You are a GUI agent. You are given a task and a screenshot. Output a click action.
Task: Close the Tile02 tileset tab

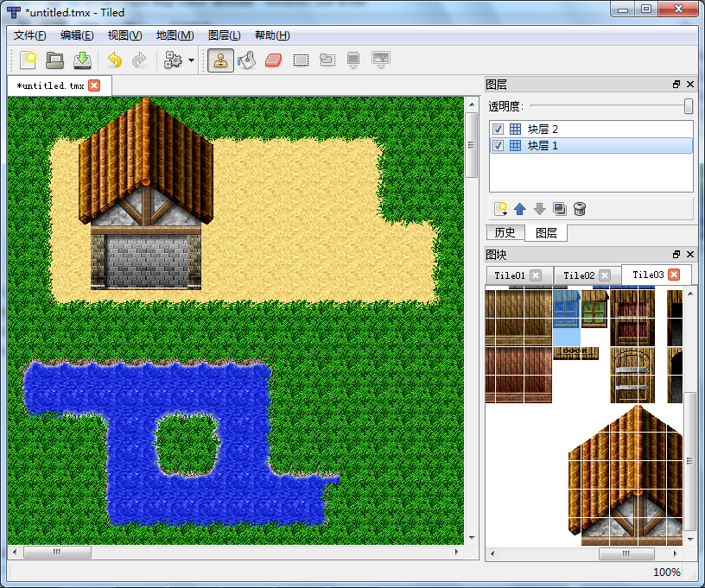605,275
